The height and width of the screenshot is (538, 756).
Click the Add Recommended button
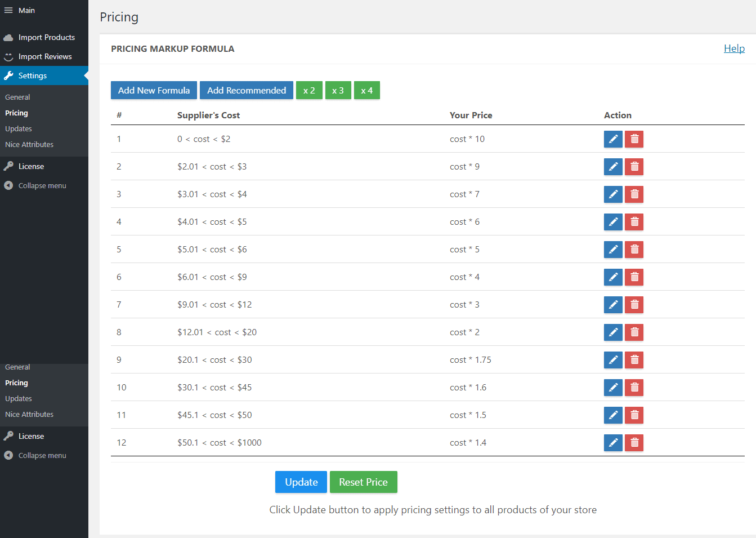(247, 90)
